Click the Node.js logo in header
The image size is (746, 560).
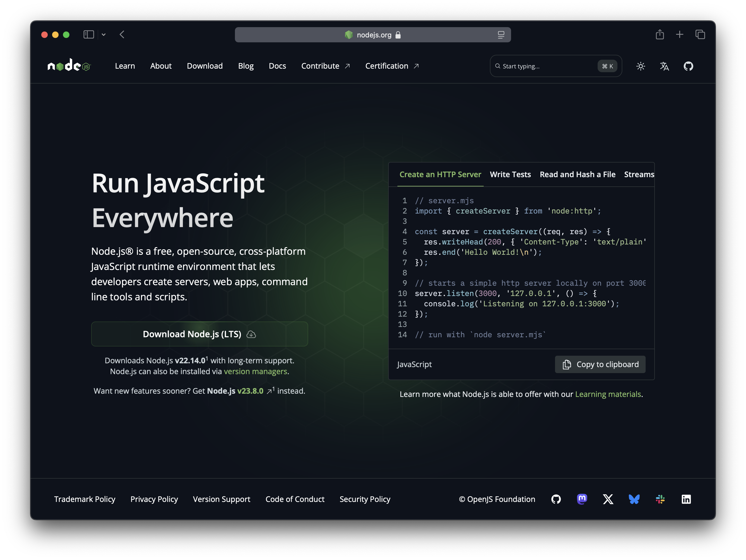click(x=69, y=65)
